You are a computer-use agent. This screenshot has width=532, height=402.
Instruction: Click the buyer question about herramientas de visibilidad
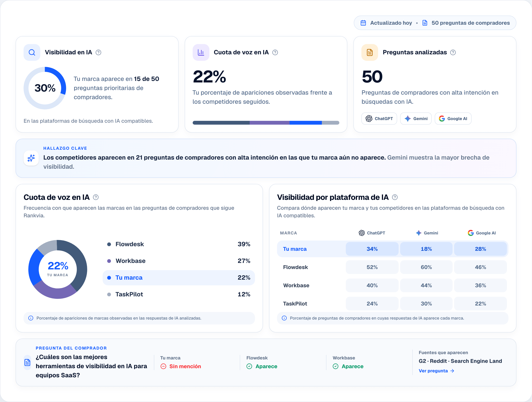(91, 366)
